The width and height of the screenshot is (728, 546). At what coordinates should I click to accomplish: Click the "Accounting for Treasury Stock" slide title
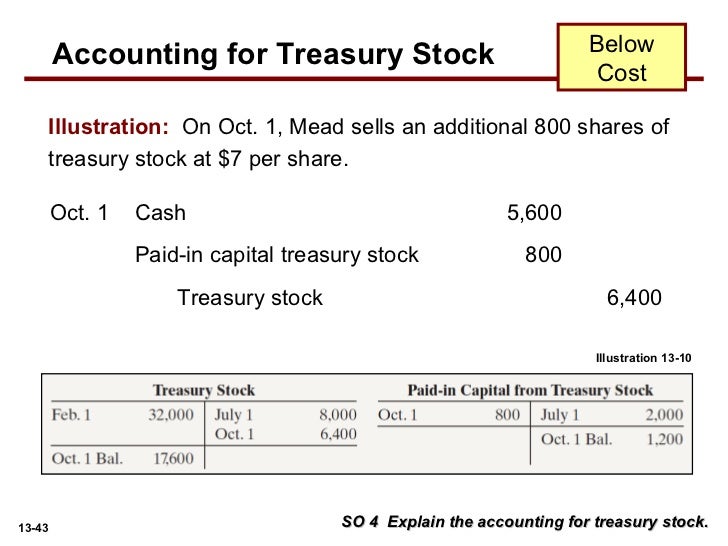coord(273,56)
